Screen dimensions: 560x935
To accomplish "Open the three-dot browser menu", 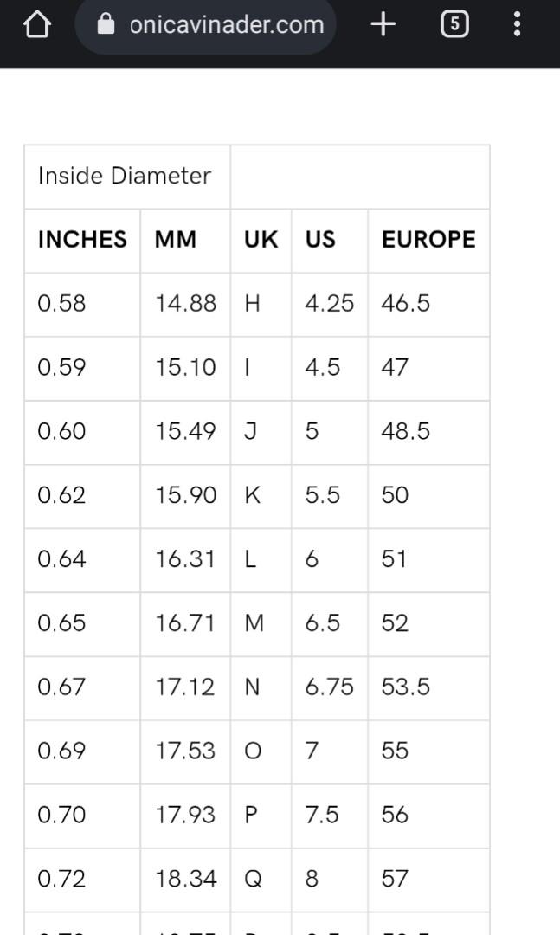I will coord(517,24).
